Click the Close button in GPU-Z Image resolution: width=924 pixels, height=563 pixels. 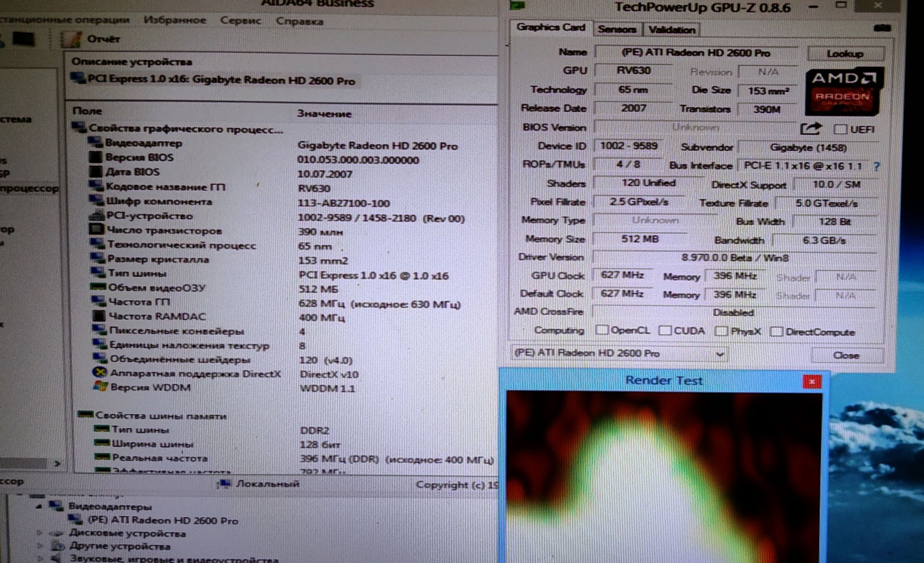847,355
